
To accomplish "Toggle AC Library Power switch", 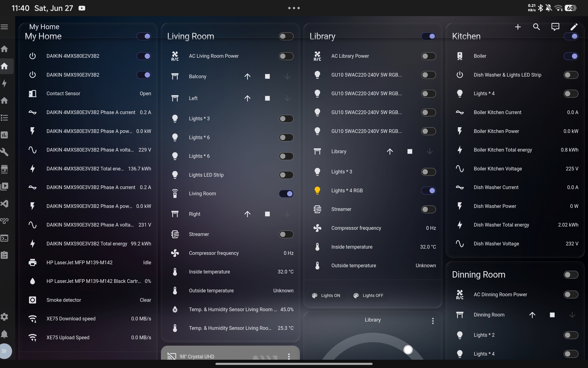I will (429, 56).
